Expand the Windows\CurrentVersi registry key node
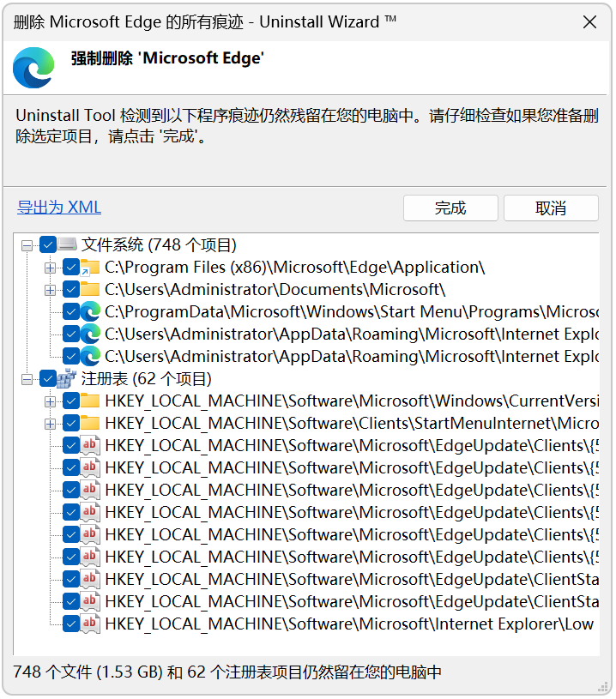616x699 pixels. (50, 401)
